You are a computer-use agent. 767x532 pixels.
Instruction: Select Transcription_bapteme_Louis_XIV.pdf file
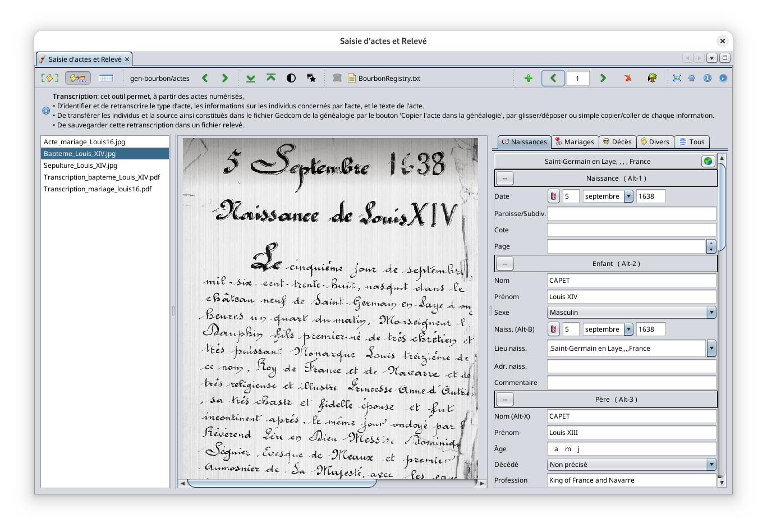pyautogui.click(x=105, y=177)
